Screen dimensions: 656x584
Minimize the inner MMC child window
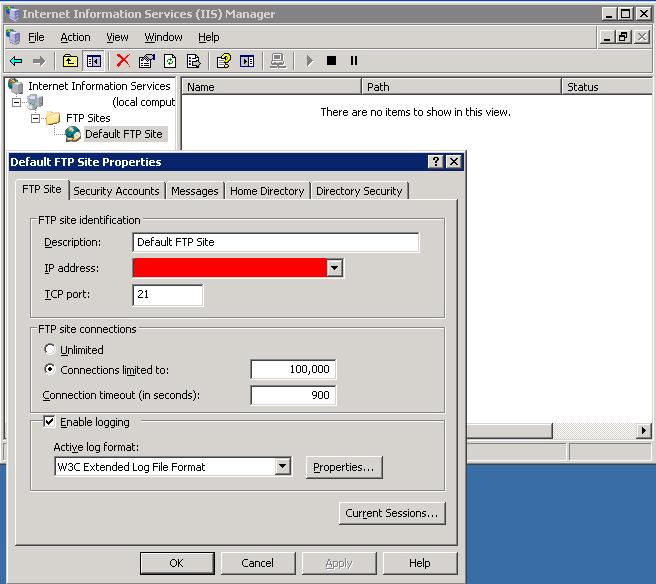pyautogui.click(x=607, y=37)
